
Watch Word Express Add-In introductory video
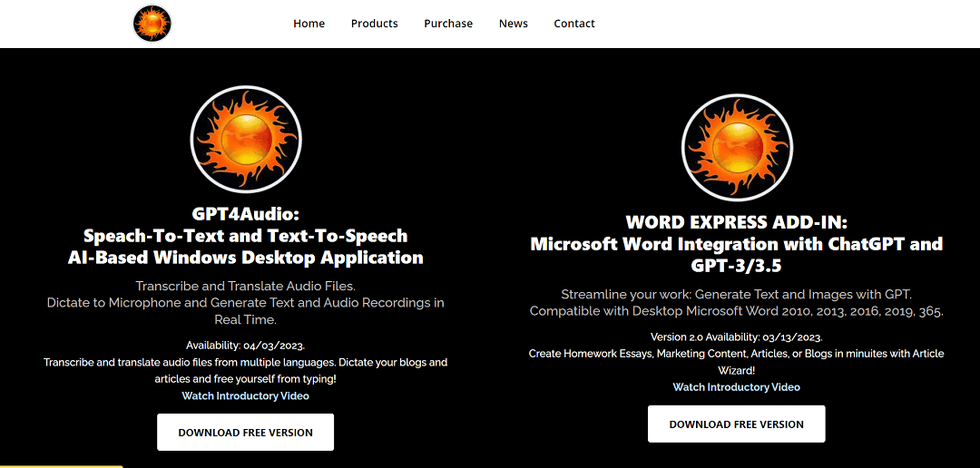[736, 387]
